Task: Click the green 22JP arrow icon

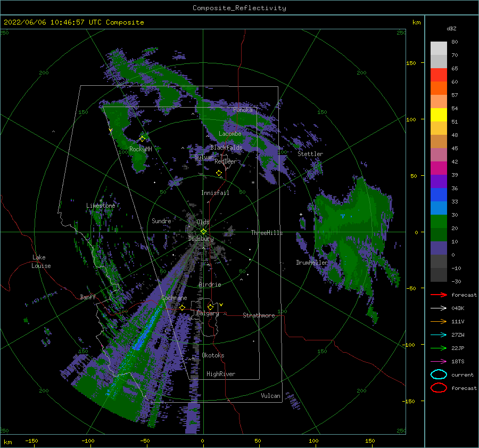Action: coord(439,348)
